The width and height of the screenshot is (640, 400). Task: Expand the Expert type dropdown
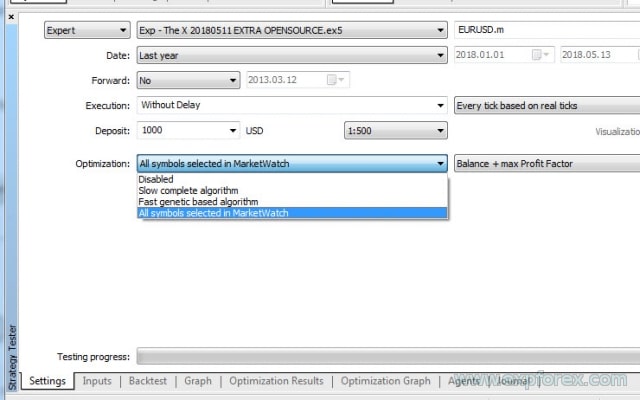(x=122, y=31)
